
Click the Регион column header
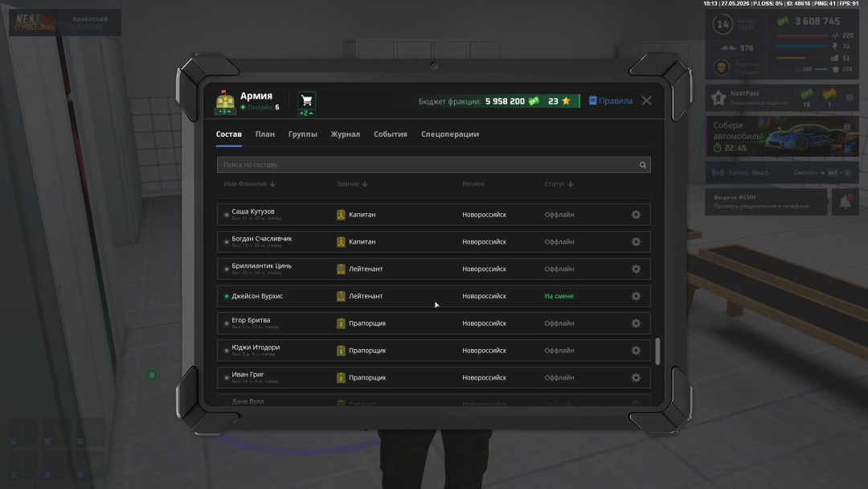click(473, 184)
